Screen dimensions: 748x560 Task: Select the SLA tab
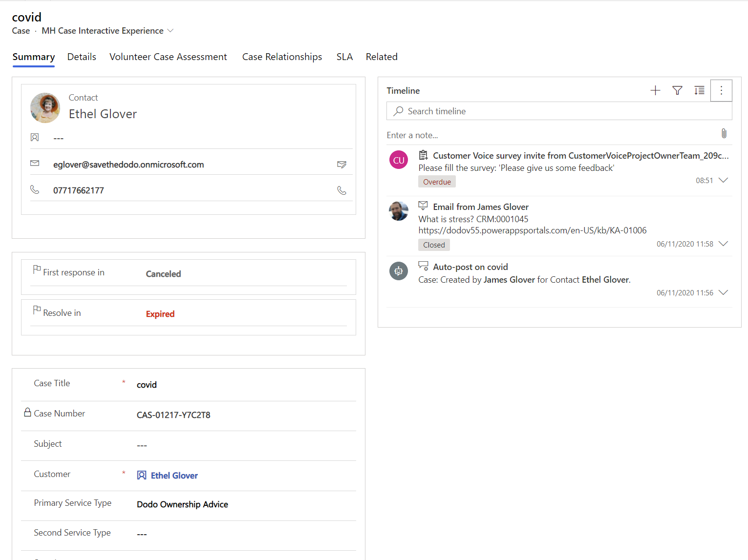(x=344, y=57)
